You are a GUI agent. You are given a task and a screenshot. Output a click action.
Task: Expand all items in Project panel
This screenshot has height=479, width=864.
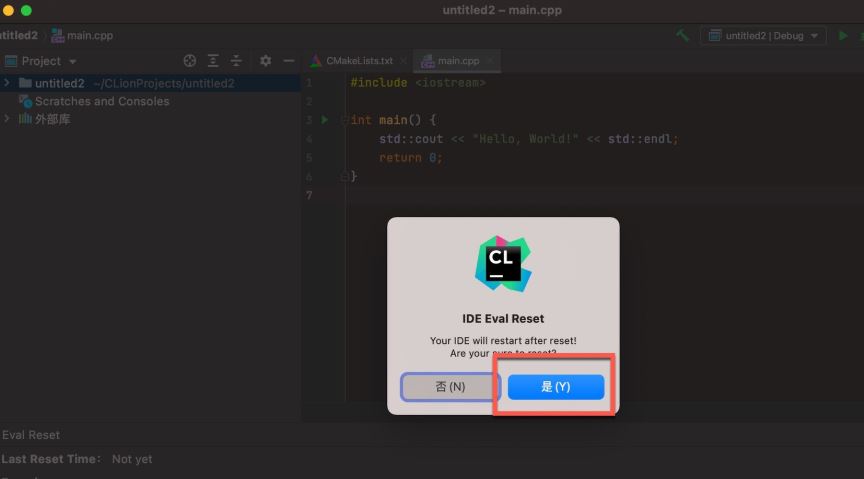[213, 61]
